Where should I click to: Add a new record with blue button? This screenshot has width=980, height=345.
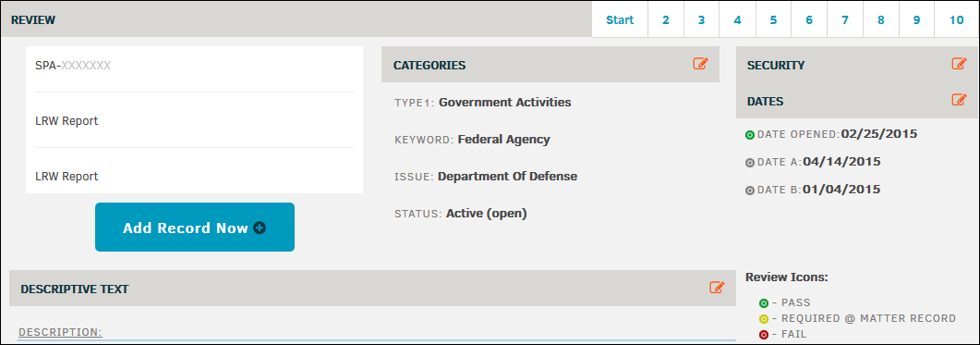pos(194,228)
